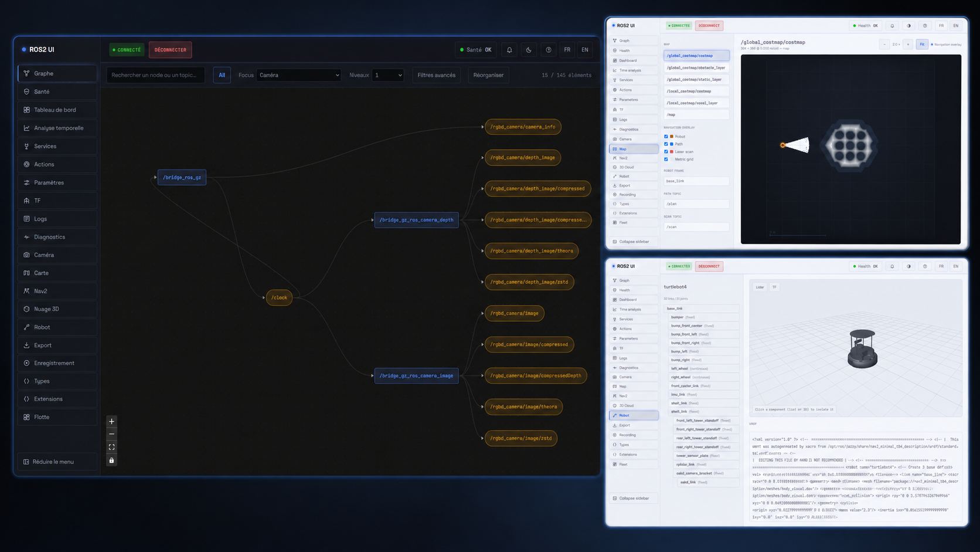
Task: Open notifications bell in dark window header
Action: [509, 50]
